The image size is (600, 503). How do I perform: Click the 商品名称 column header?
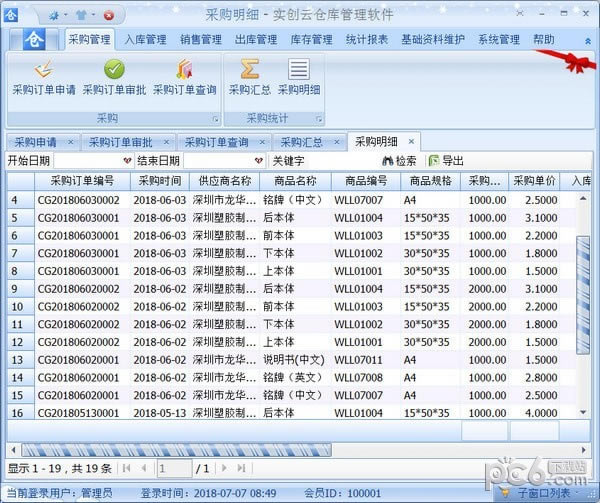coord(294,181)
